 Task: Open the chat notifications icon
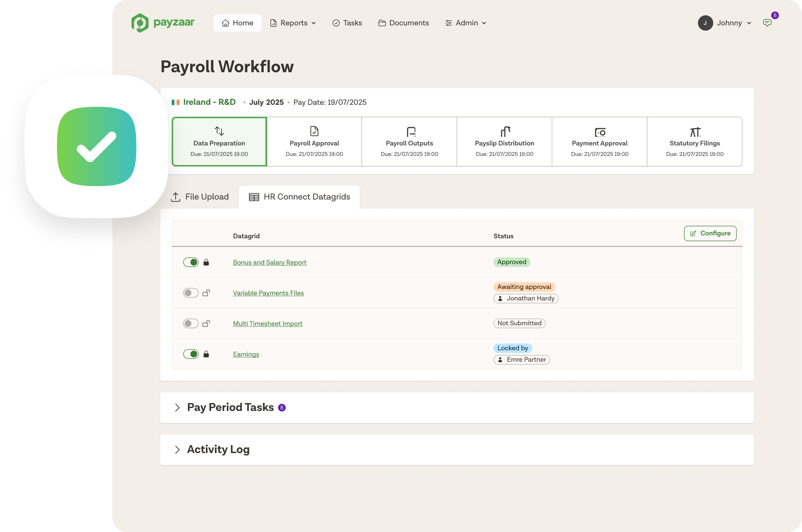pyautogui.click(x=767, y=23)
